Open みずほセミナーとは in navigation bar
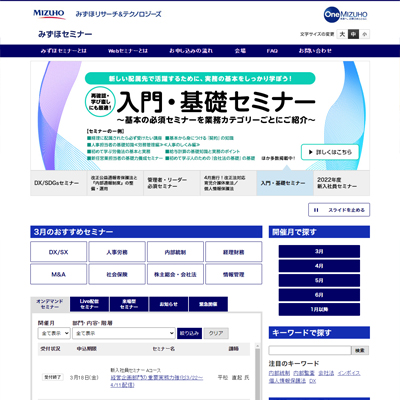This screenshot has height=400, width=400. 63,51
